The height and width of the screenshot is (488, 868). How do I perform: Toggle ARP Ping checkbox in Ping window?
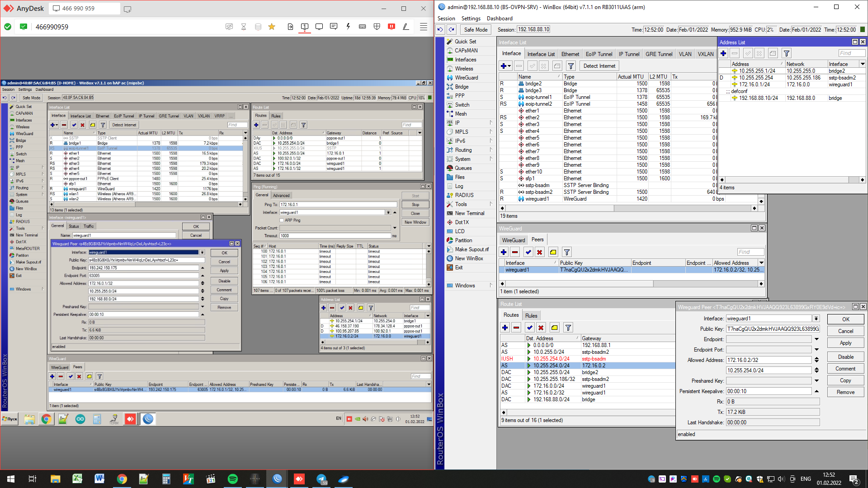(282, 221)
